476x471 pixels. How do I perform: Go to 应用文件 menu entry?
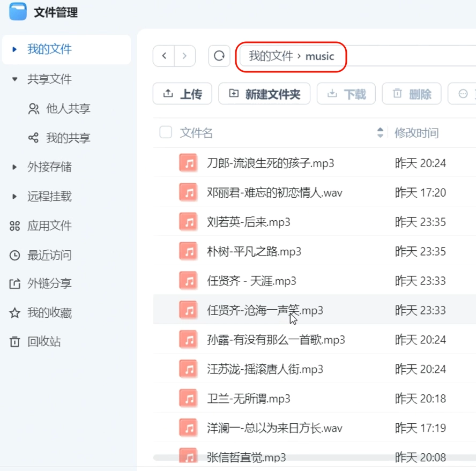[x=49, y=226]
